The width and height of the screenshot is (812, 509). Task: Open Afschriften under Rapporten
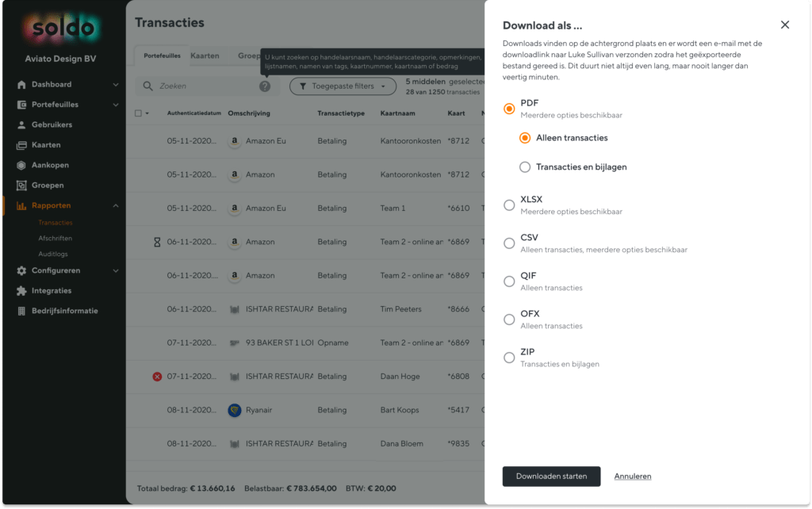(x=55, y=238)
